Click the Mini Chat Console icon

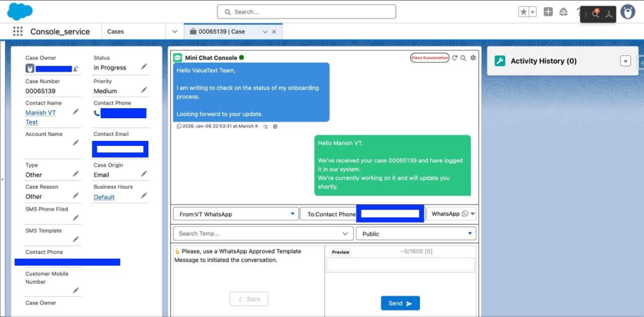[177, 58]
